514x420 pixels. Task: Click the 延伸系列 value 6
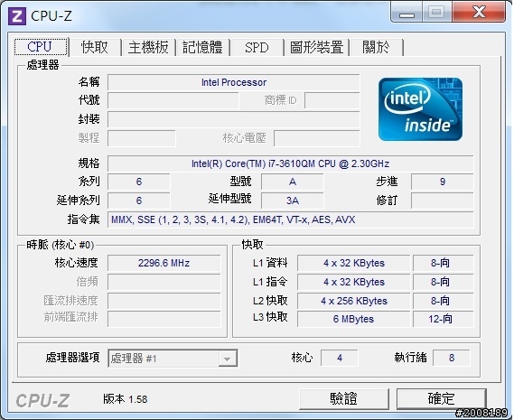tap(139, 201)
